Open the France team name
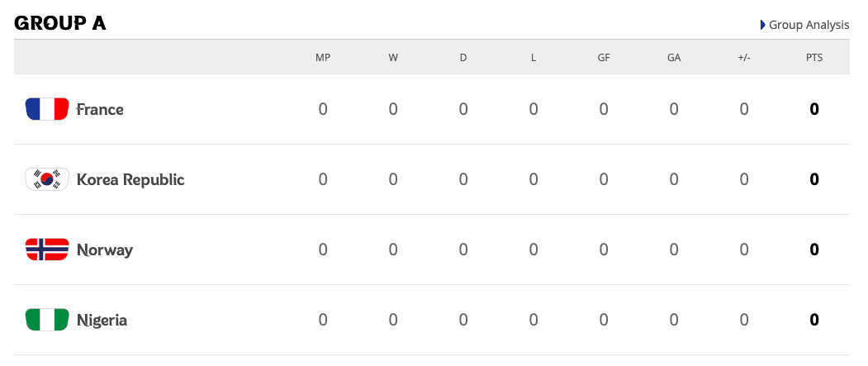The image size is (868, 366). (100, 110)
